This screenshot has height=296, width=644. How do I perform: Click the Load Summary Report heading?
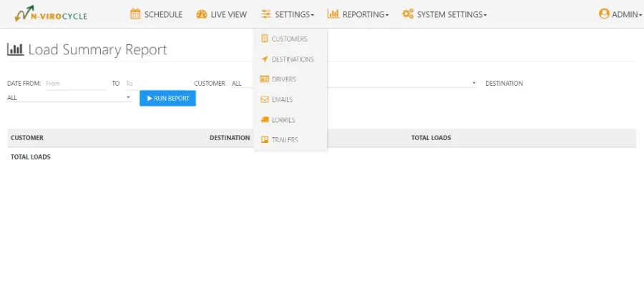click(x=98, y=49)
